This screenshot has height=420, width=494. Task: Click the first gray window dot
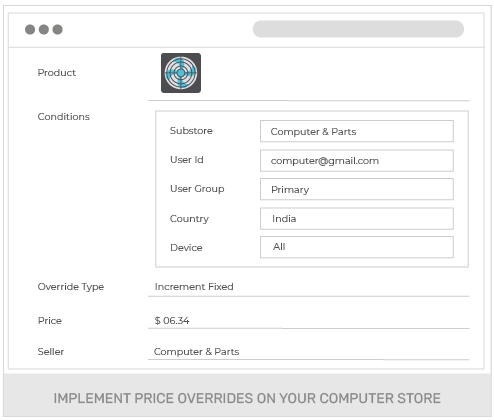tap(30, 29)
